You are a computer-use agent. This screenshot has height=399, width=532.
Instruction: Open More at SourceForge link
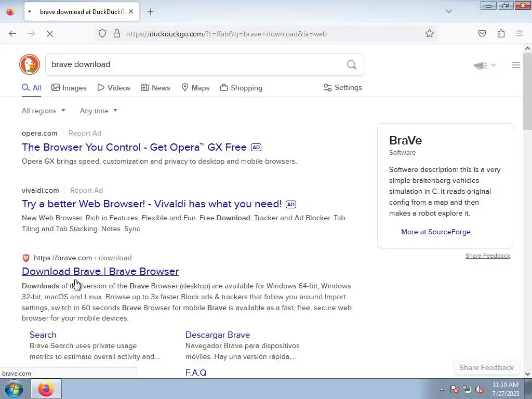click(x=436, y=232)
